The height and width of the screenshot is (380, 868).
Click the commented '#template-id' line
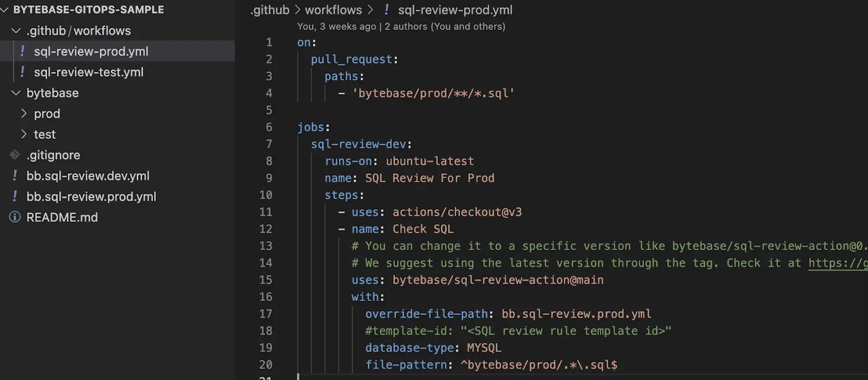coord(518,331)
